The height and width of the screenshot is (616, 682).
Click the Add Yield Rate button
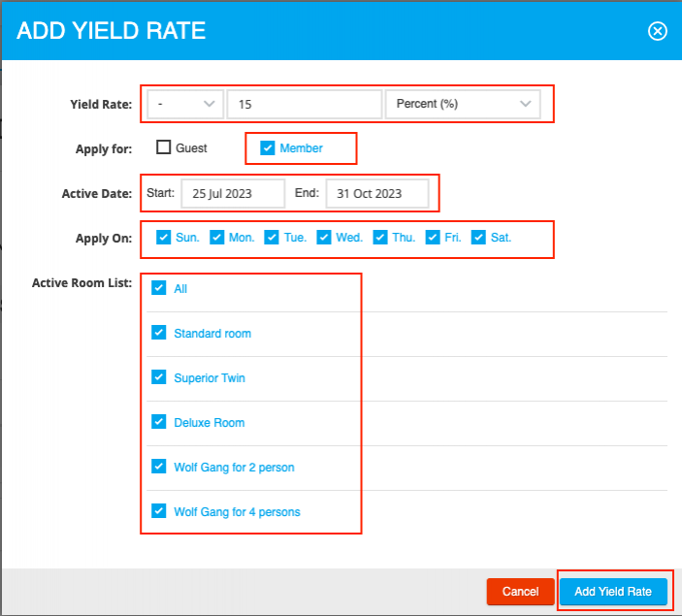pos(613,592)
